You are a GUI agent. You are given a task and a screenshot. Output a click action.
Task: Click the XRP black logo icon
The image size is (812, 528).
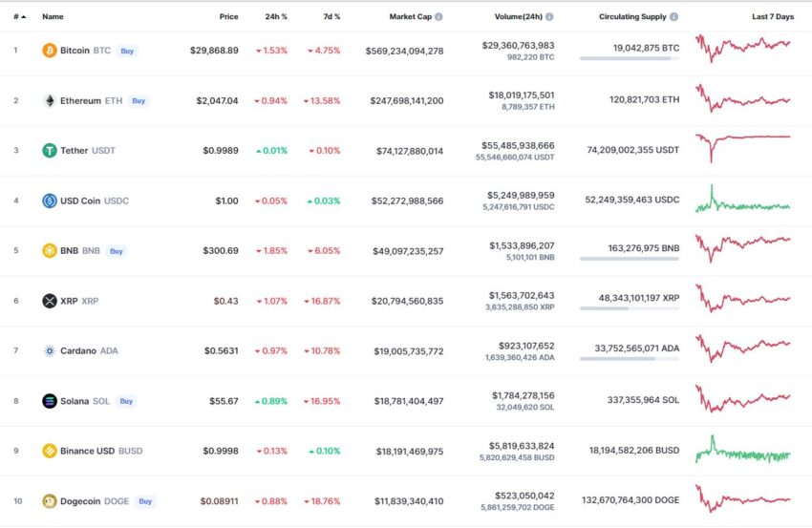49,301
